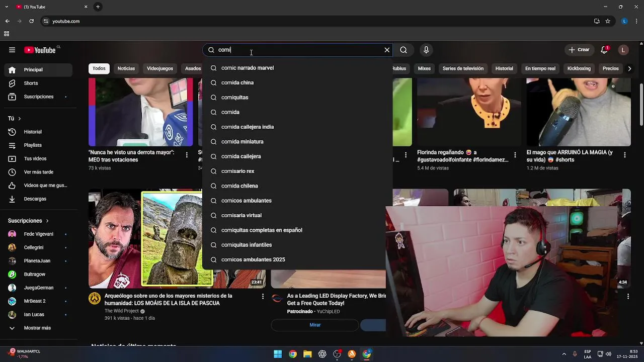Open options for the Moáis video
Viewport: 644px width, 362px height.
click(x=263, y=297)
